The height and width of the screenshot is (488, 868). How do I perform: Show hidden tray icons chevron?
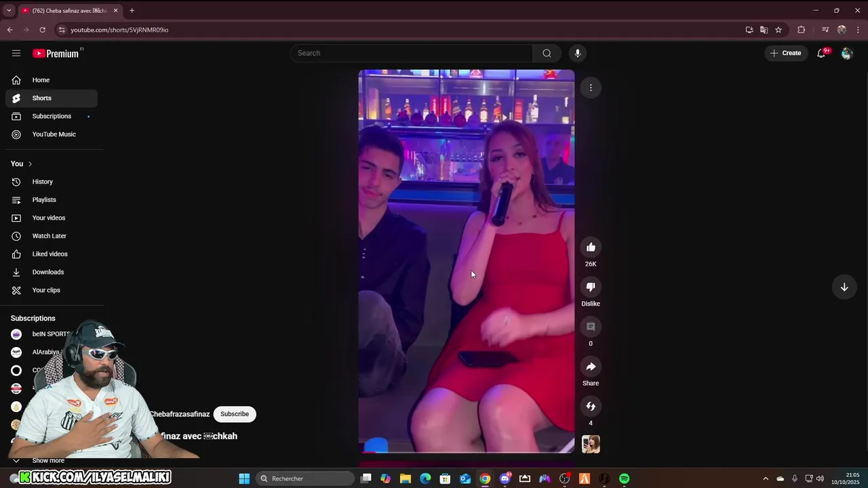pos(766,479)
